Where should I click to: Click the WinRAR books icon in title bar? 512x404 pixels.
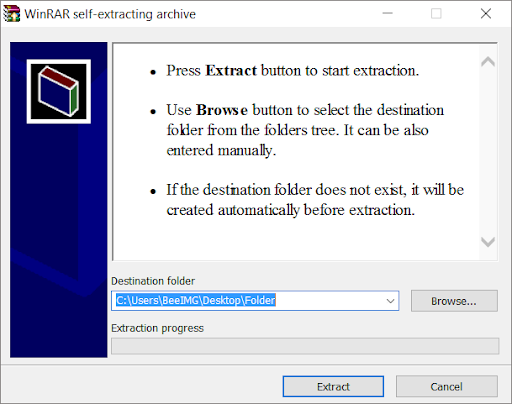tap(12, 14)
